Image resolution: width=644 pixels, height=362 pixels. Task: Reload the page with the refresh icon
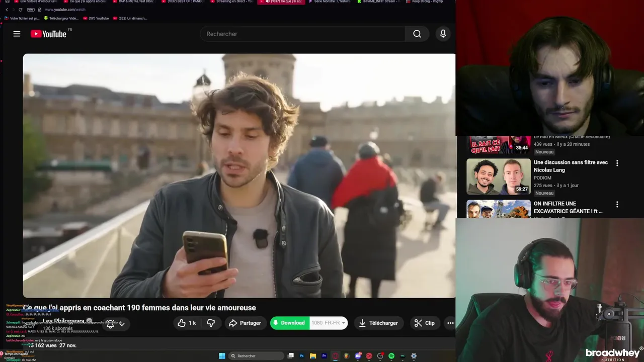(20, 10)
